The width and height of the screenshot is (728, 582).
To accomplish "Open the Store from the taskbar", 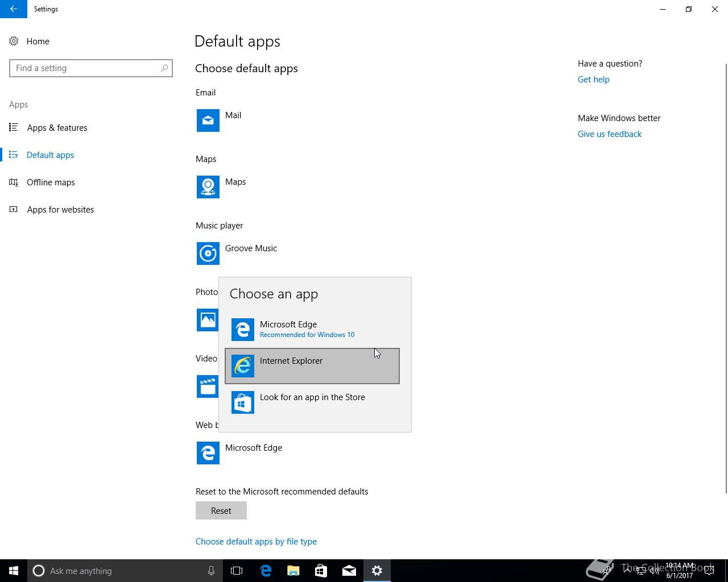I will pos(321,571).
